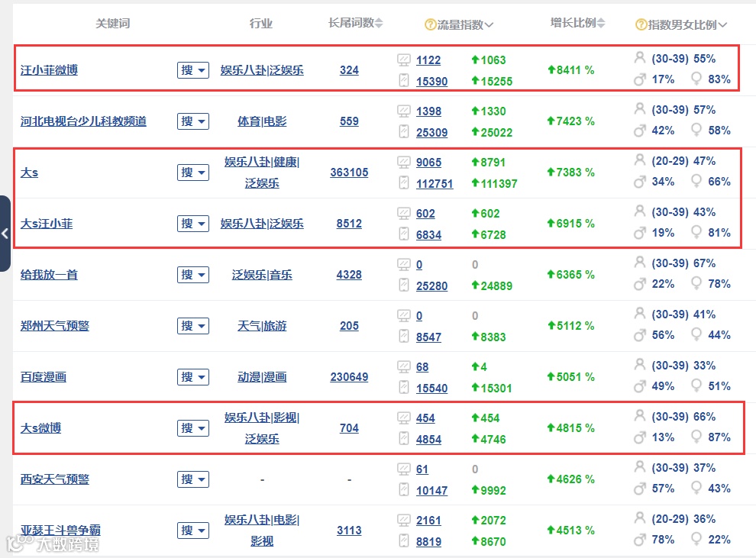Image resolution: width=756 pixels, height=558 pixels.
Task: Click the 动漫|漫画 industry link
Action: point(262,377)
